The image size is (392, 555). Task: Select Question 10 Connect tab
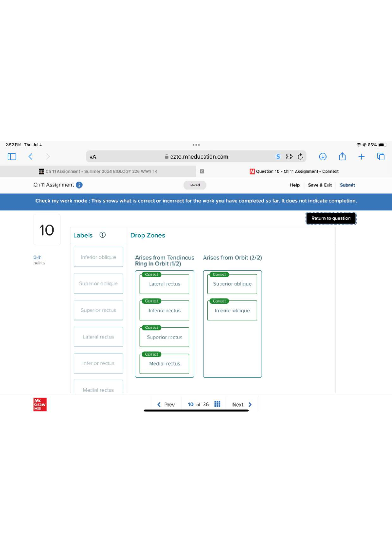[x=294, y=171]
